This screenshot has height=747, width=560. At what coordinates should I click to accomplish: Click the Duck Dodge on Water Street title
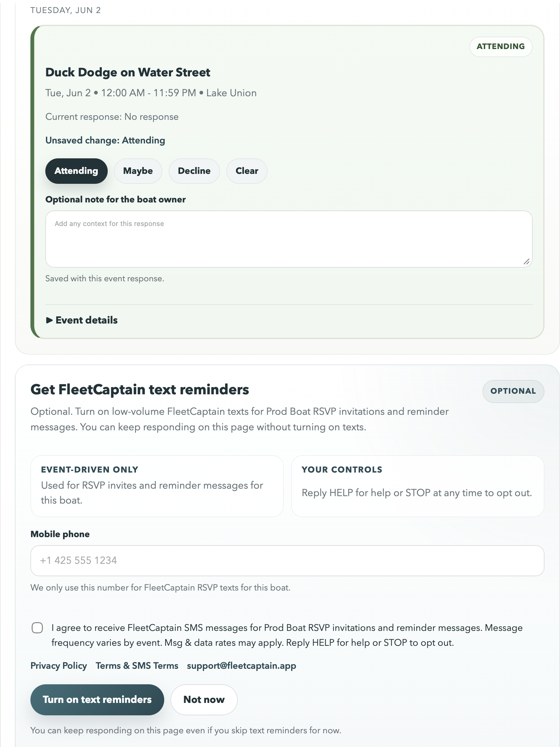(x=128, y=73)
